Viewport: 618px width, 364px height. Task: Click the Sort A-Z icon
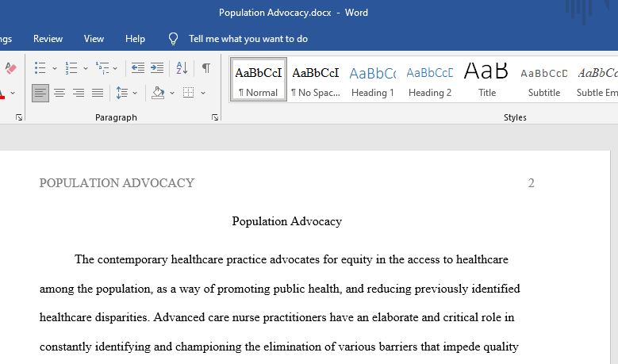click(x=182, y=67)
